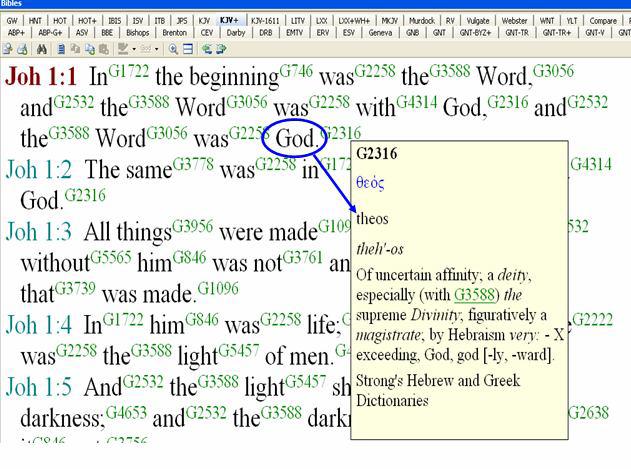
Task: Switch to the LXX+WH+ tab
Action: (354, 21)
